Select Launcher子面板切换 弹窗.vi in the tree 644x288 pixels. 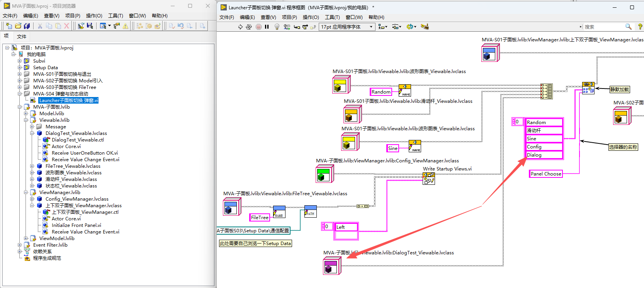69,101
